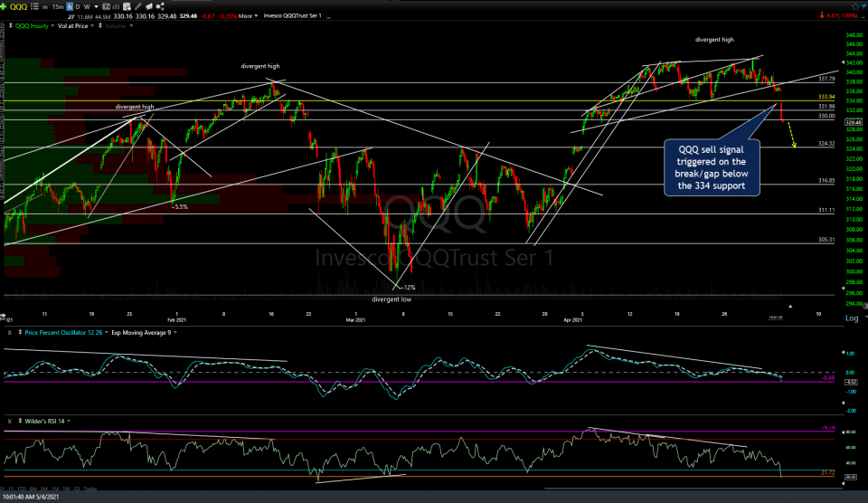Image resolution: width=868 pixels, height=503 pixels.
Task: Select the pencil drawing tool
Action: tap(137, 6)
